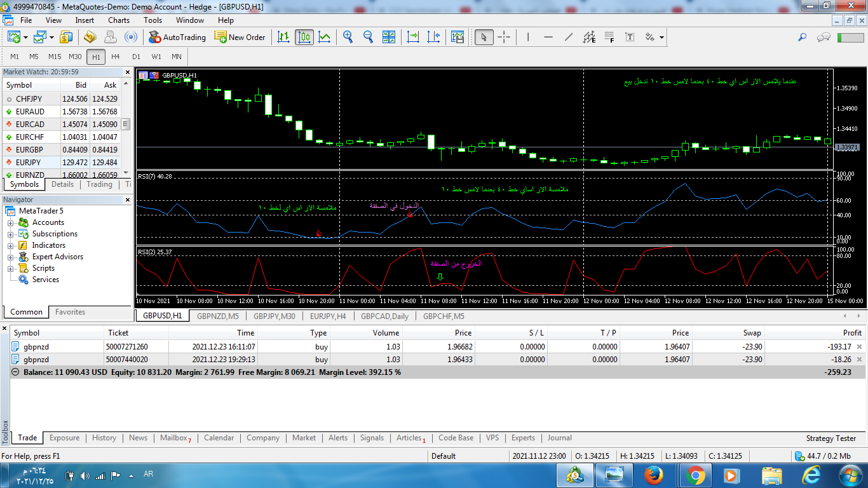Image resolution: width=868 pixels, height=488 pixels.
Task: Switch chart to line chart view
Action: pos(325,37)
